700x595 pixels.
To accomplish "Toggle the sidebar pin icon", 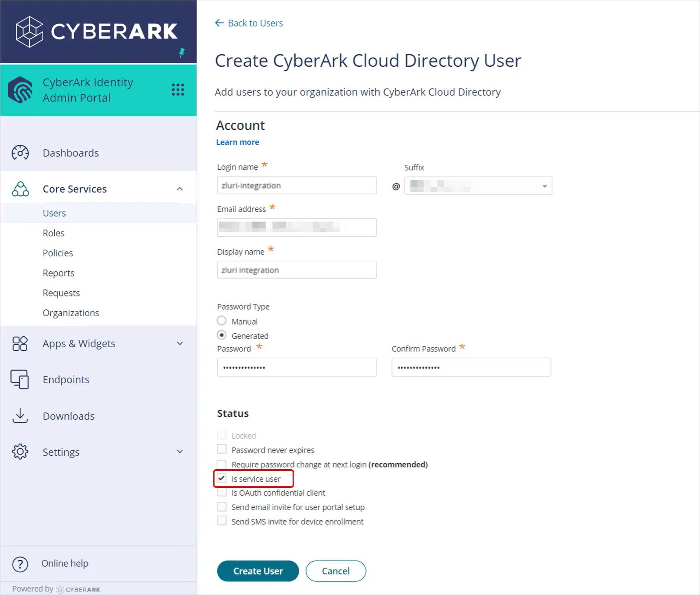I will [182, 53].
